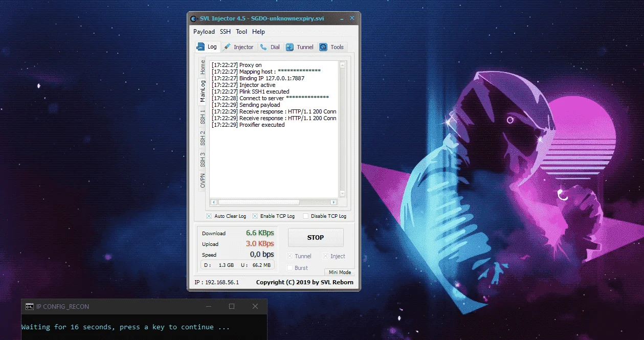Minimize the IP CONFIG_RECON window
Image resolution: width=644 pixels, height=340 pixels.
208,306
